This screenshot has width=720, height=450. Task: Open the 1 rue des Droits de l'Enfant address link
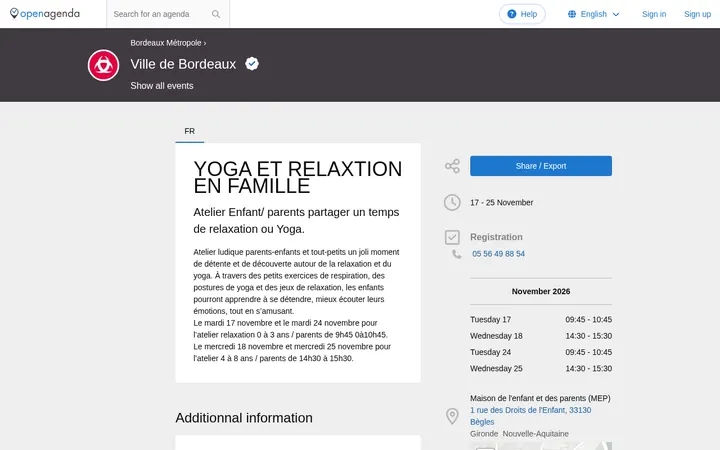pyautogui.click(x=530, y=416)
